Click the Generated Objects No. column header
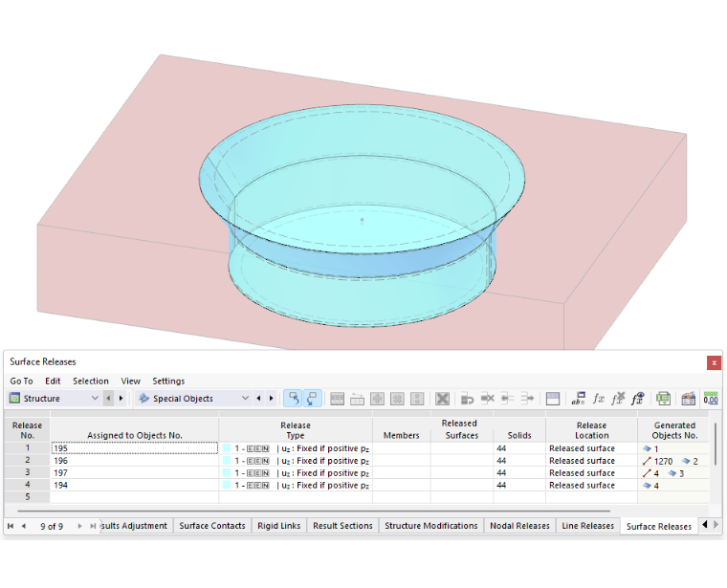 pos(674,430)
